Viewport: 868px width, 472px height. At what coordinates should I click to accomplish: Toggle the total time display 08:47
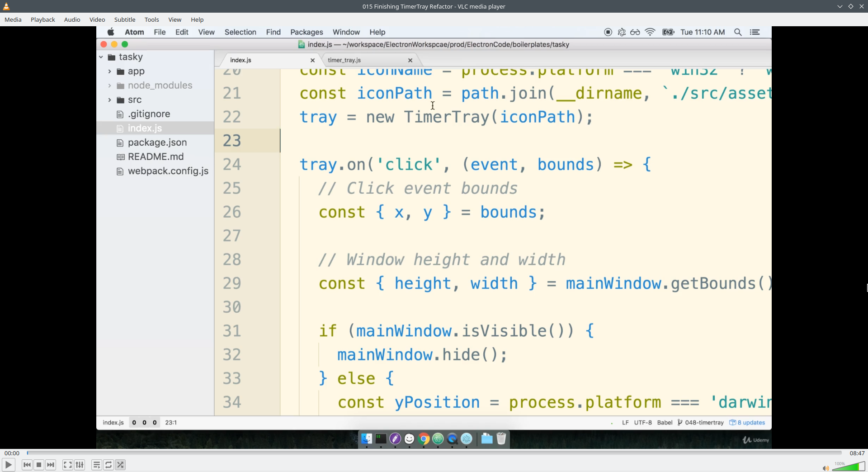click(x=857, y=453)
